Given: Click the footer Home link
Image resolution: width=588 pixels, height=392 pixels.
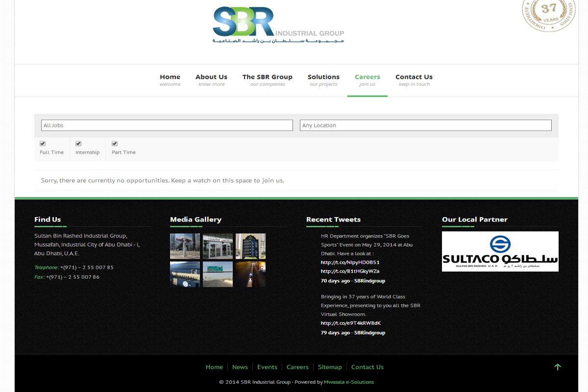Looking at the screenshot, I should (214, 367).
